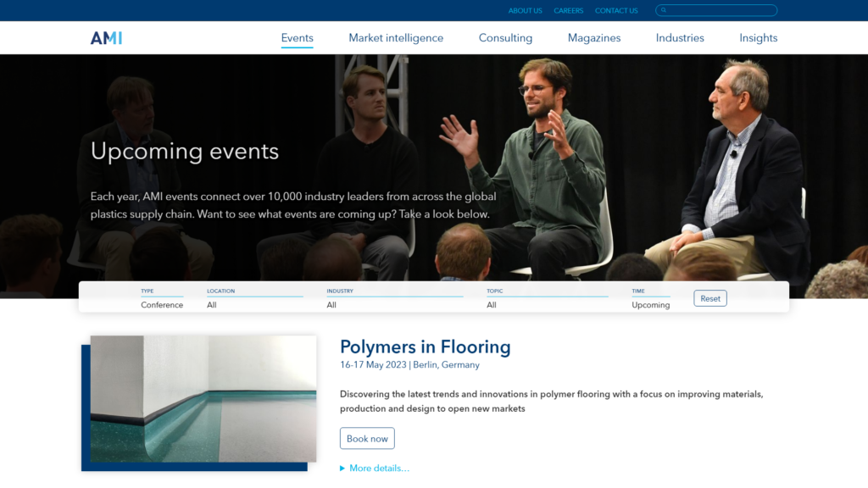Click the search magnifying glass icon

click(x=663, y=10)
